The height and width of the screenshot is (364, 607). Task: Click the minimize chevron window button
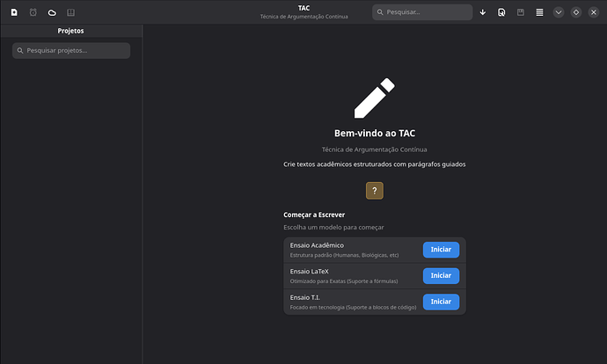(558, 12)
